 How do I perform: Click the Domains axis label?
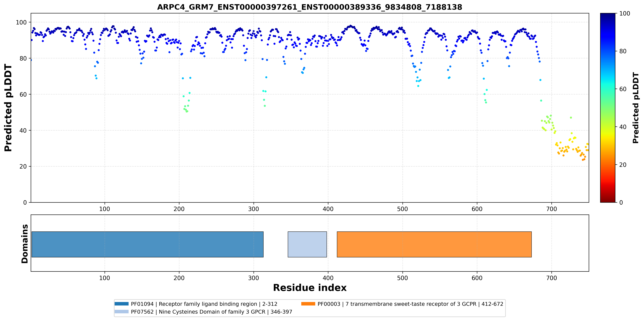pos(24,244)
